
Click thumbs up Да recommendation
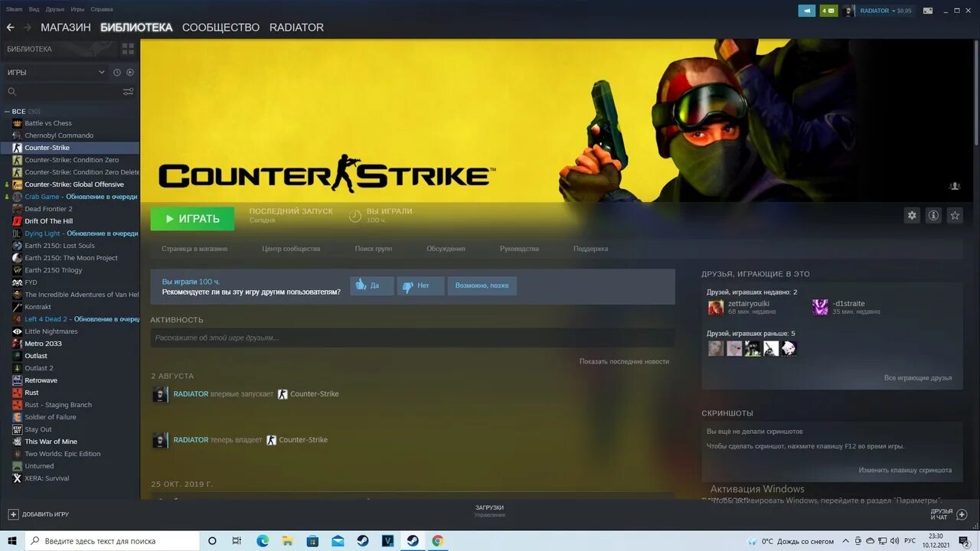tap(372, 285)
